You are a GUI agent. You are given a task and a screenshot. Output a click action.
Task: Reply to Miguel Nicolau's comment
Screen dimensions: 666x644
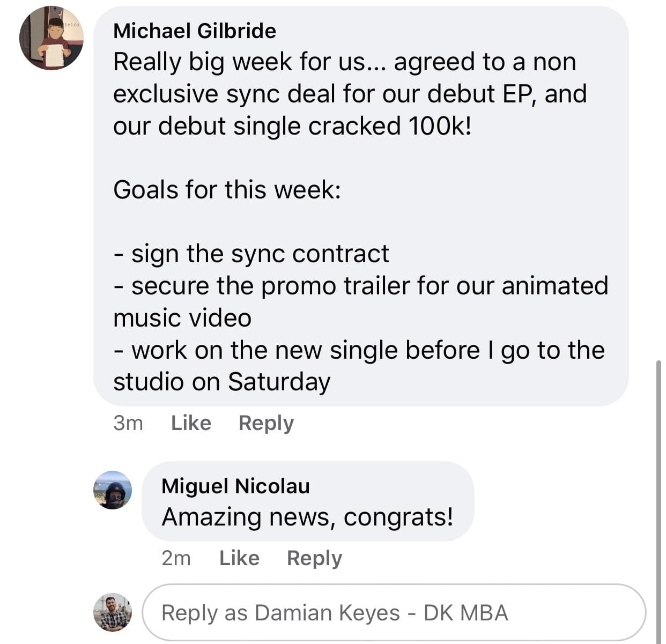314,558
